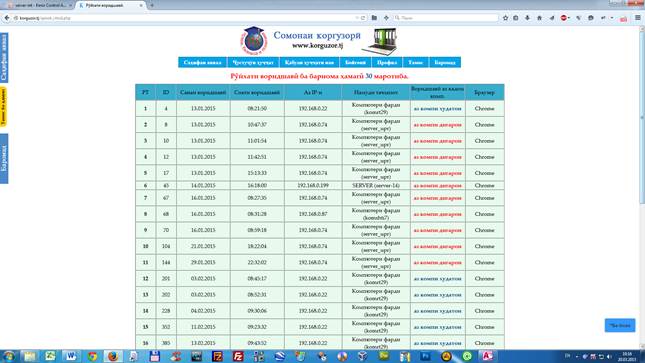Expand the Adblock dropdown arrow

568,18
